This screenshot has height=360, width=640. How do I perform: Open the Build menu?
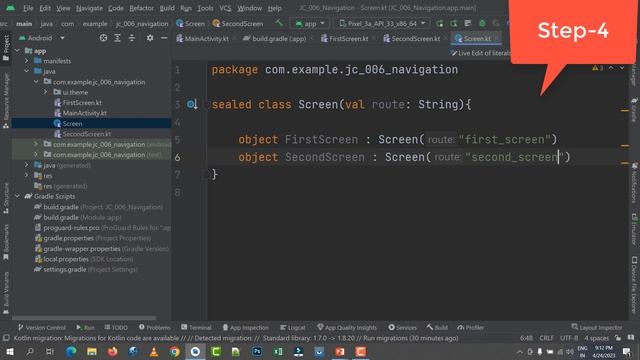coord(167,8)
